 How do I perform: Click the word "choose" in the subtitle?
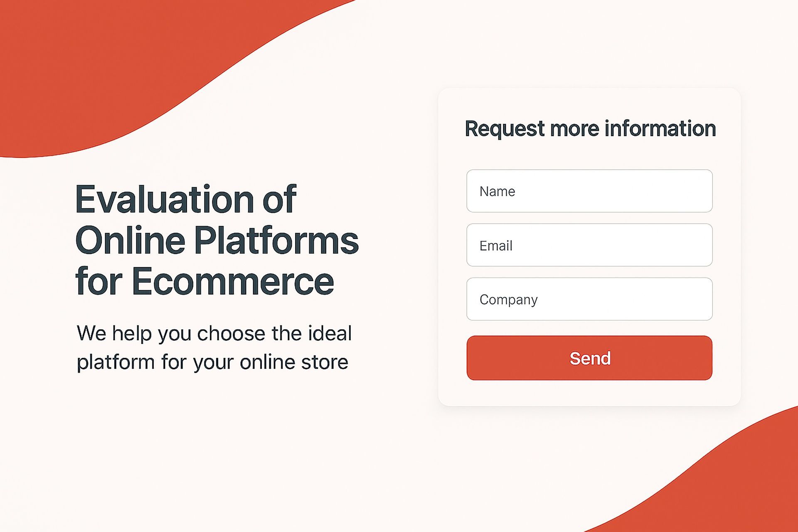tap(231, 334)
